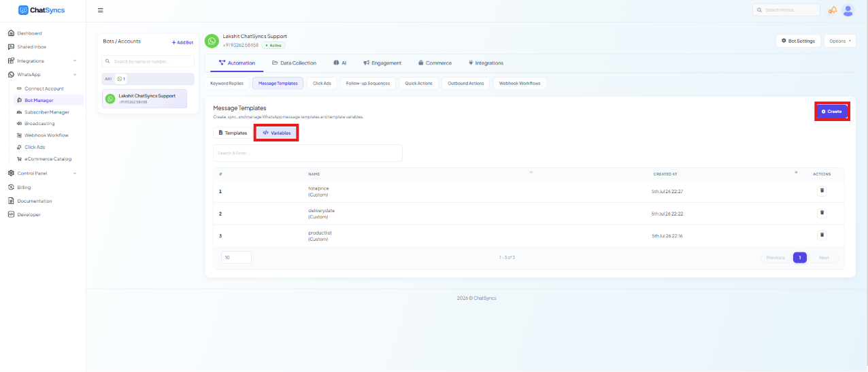
Task: Go to Next page
Action: click(824, 258)
